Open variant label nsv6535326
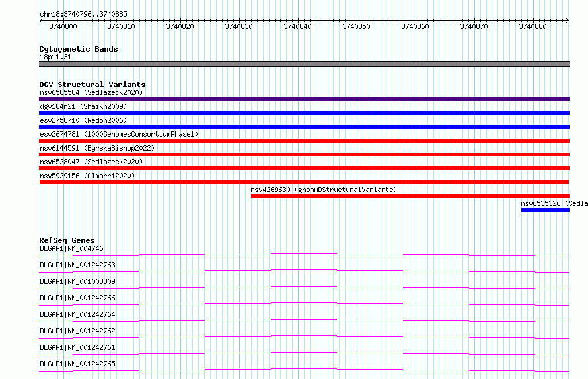 540,203
